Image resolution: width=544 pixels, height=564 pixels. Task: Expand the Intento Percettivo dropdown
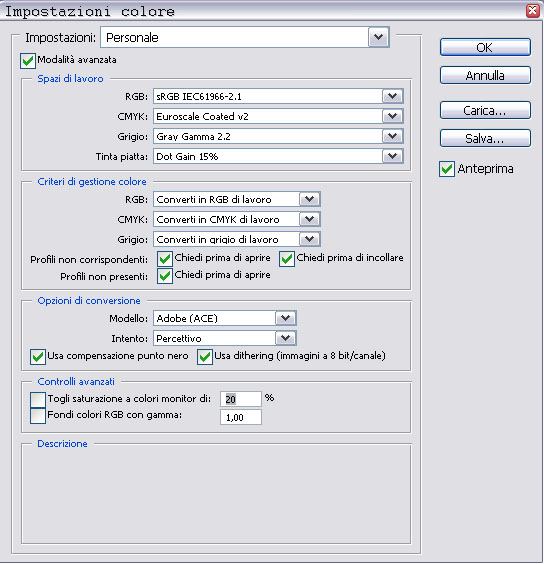click(x=286, y=338)
